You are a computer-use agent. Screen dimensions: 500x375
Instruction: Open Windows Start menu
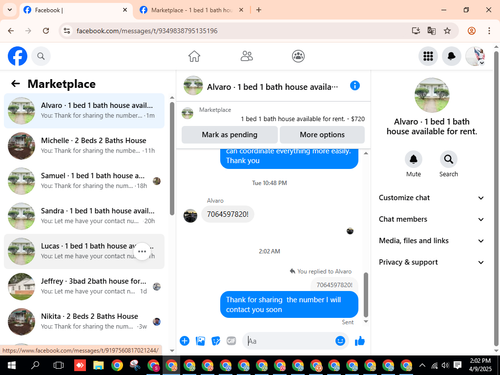coord(12,365)
